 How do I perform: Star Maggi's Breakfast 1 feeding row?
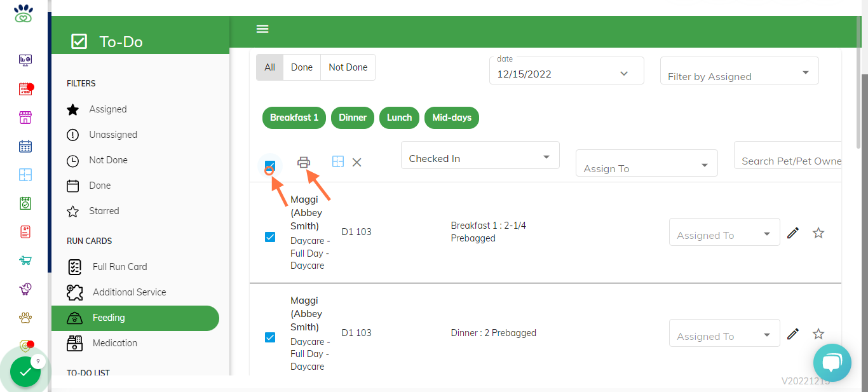click(818, 233)
